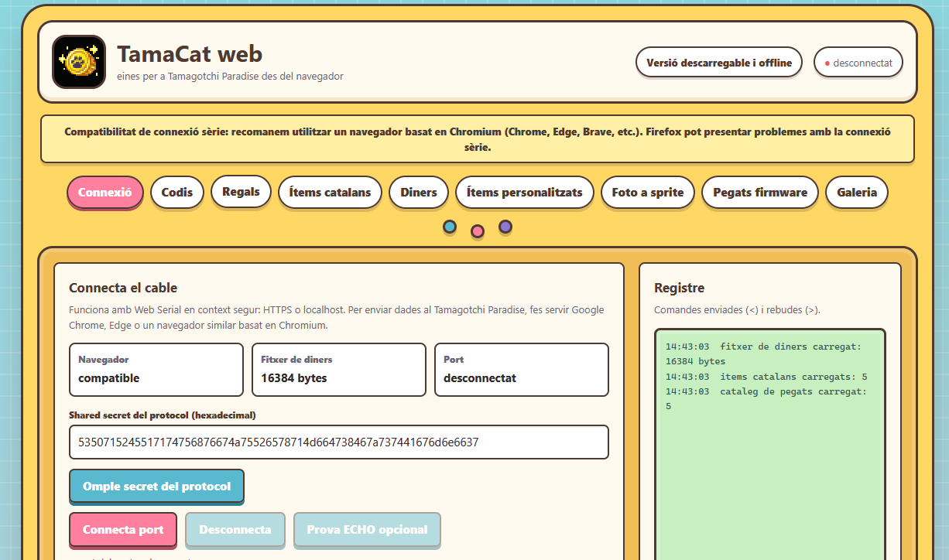Screen dimensions: 949x560
Task: Click Omple secret del protocol button
Action: 157,487
